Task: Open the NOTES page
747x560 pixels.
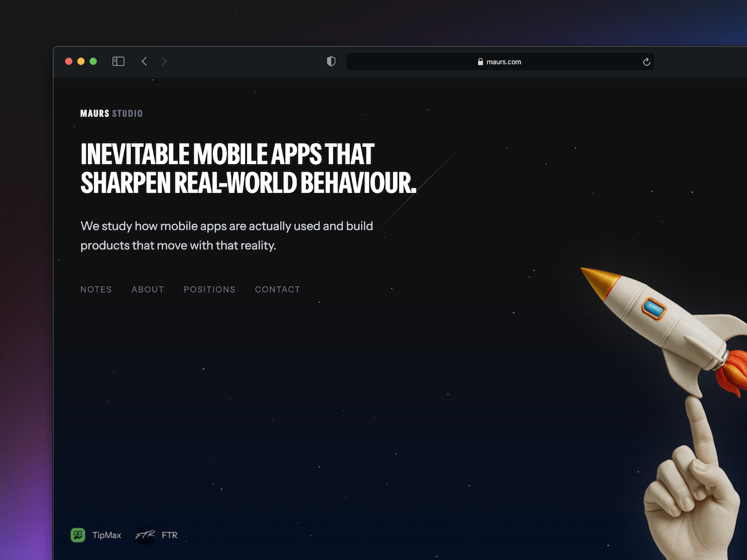Action: [96, 289]
